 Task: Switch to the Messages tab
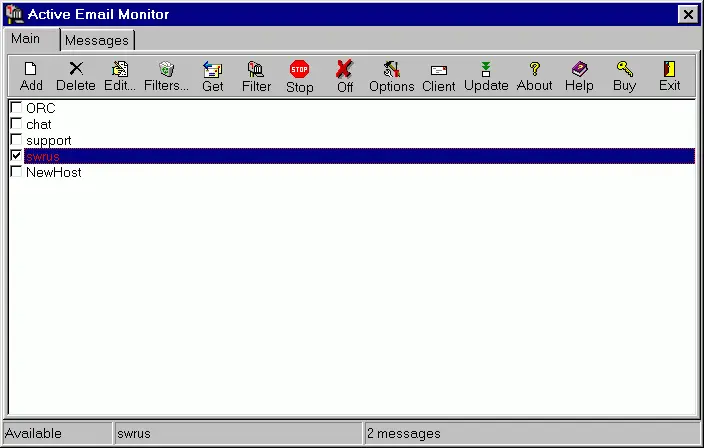[97, 40]
